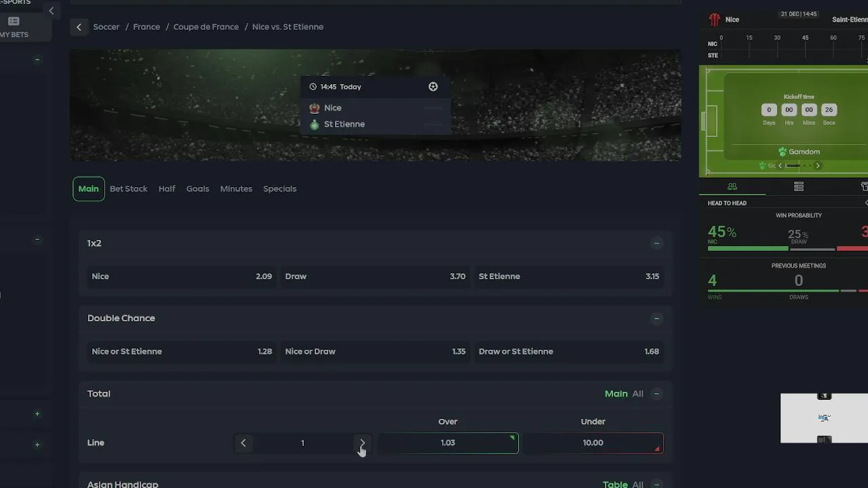Previous slide arrow on pitch widget
868x488 pixels.
pos(780,165)
